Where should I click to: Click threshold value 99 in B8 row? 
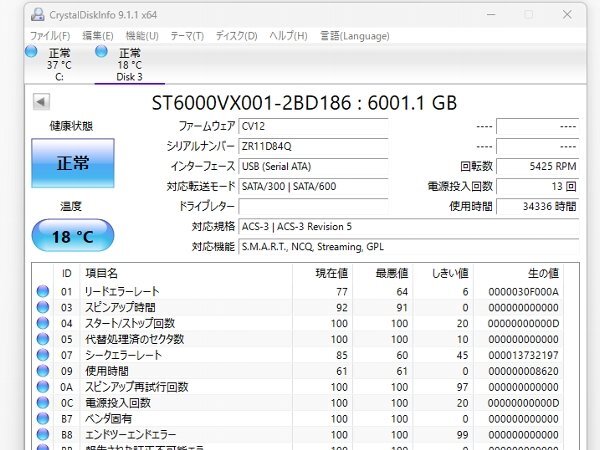click(462, 435)
